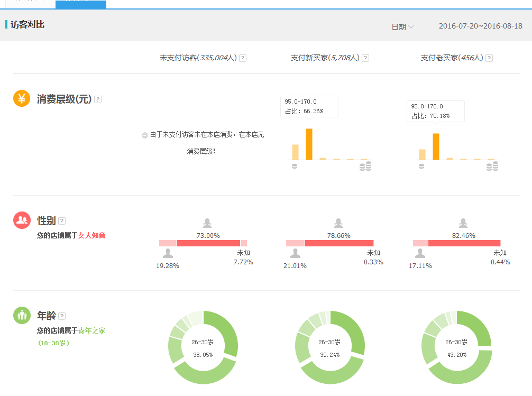
Task: Click pink male bar segment above 19.28%
Action: [168, 243]
